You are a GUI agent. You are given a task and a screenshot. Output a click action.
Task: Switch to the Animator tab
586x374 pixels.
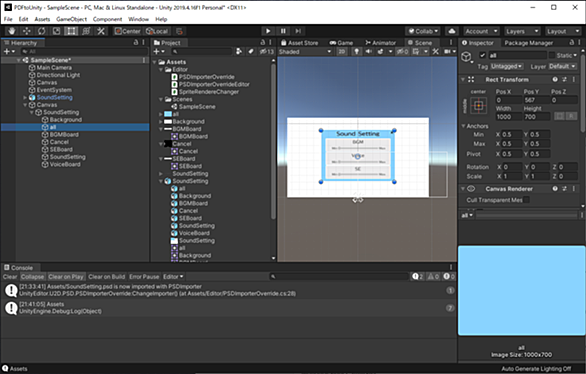(x=380, y=43)
